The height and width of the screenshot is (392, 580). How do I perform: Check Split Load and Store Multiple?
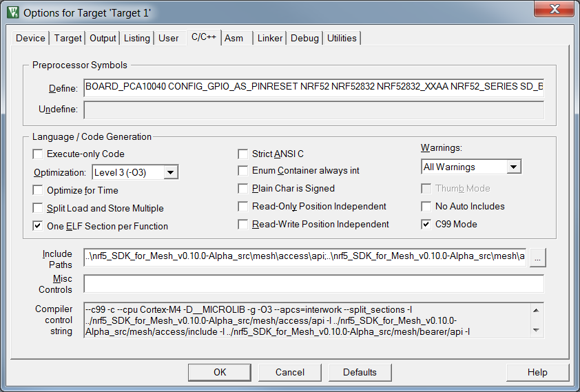[x=38, y=208]
